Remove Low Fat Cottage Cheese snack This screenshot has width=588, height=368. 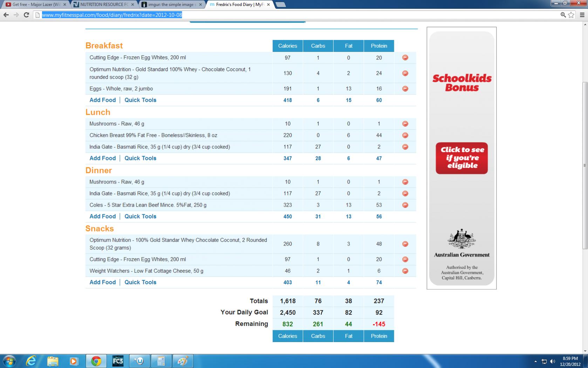405,271
